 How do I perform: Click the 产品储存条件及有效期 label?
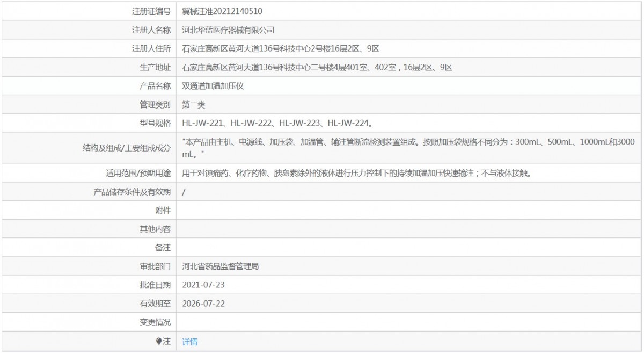pyautogui.click(x=132, y=192)
